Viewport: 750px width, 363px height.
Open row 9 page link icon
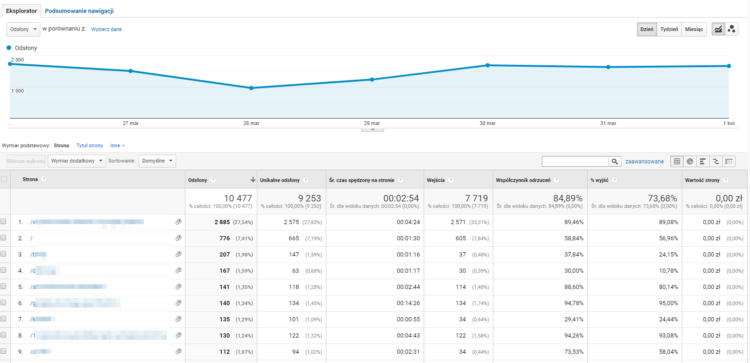click(178, 351)
